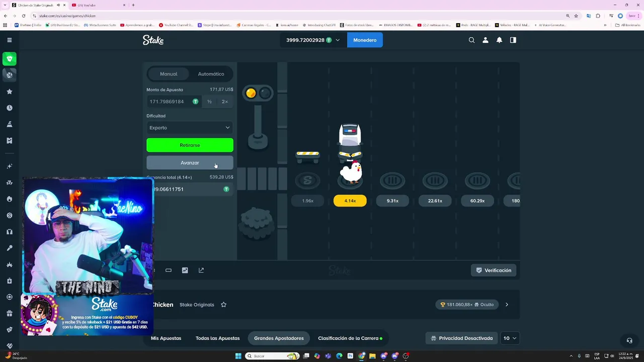Viewport: 644px width, 362px height.
Task: Open the Dificultad Experto dropdown
Action: coord(190,128)
